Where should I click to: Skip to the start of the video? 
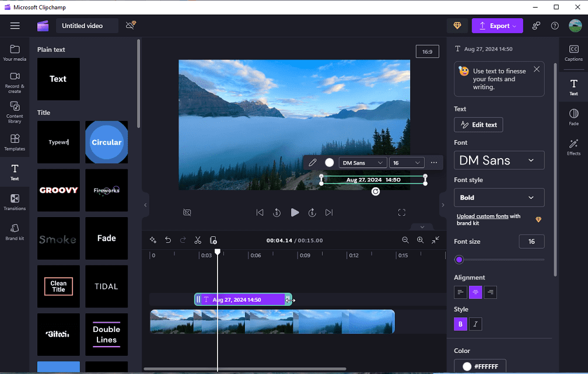tap(260, 213)
